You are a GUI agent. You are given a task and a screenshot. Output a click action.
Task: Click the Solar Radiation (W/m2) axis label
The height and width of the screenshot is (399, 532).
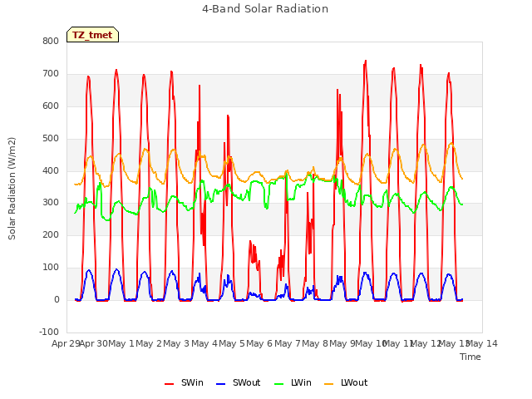tap(12, 189)
